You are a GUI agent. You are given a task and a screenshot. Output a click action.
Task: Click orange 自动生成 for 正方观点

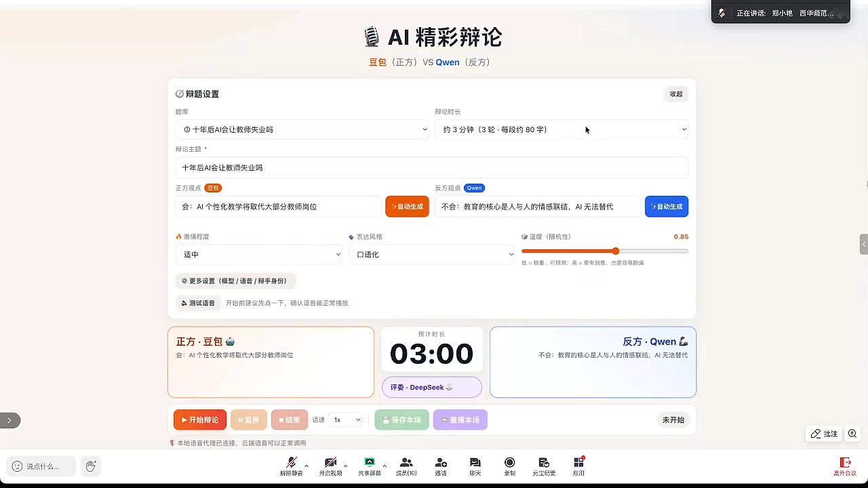coord(407,207)
